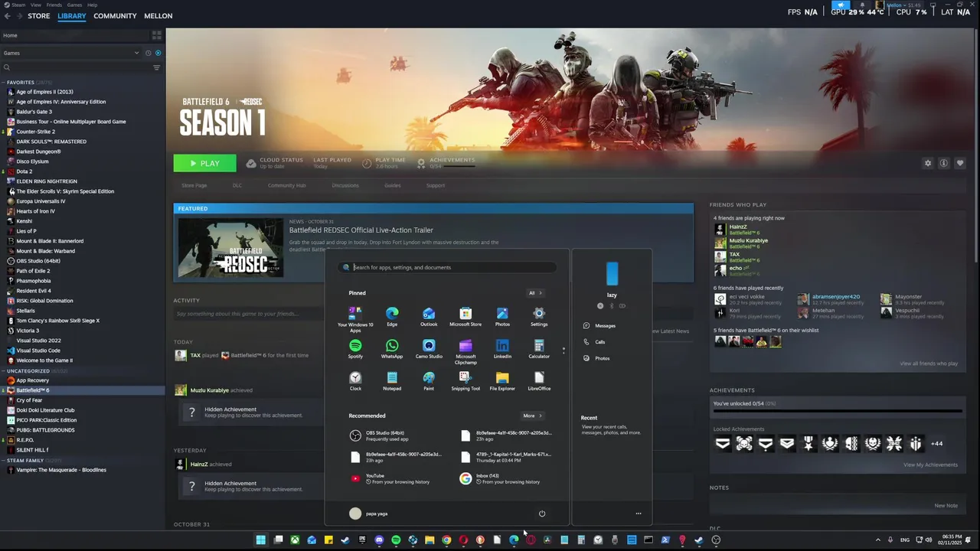Click View all friends who play

[929, 364]
